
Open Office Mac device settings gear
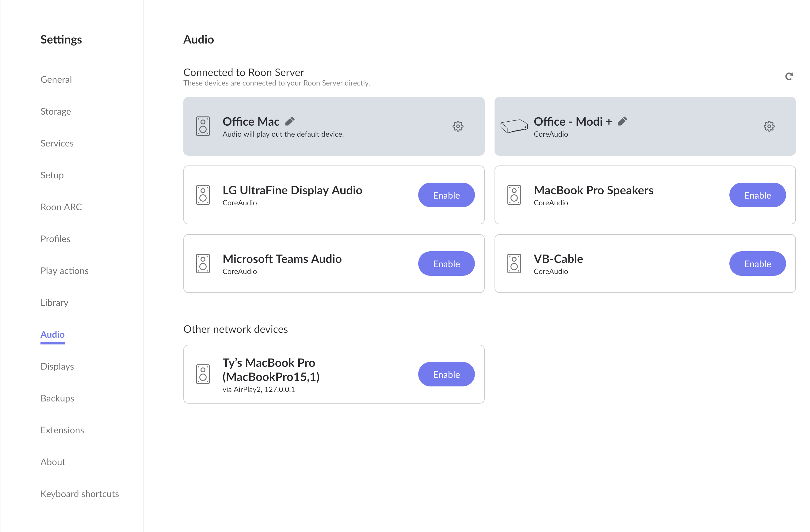pos(458,126)
